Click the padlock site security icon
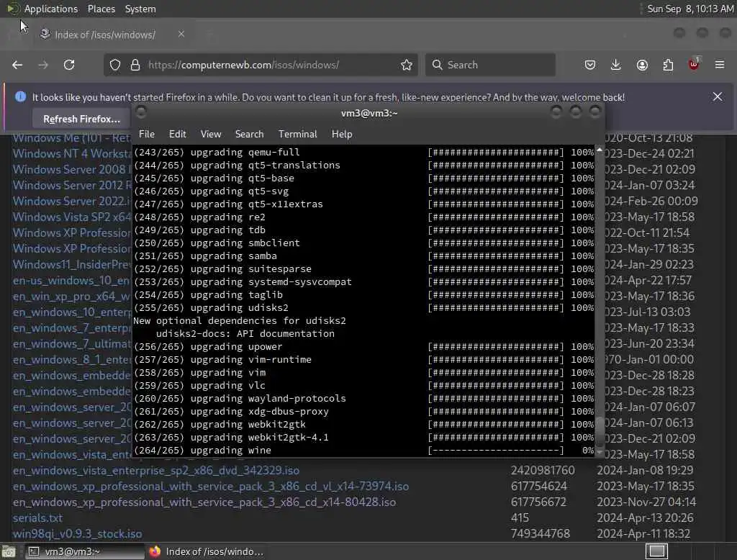 135,65
